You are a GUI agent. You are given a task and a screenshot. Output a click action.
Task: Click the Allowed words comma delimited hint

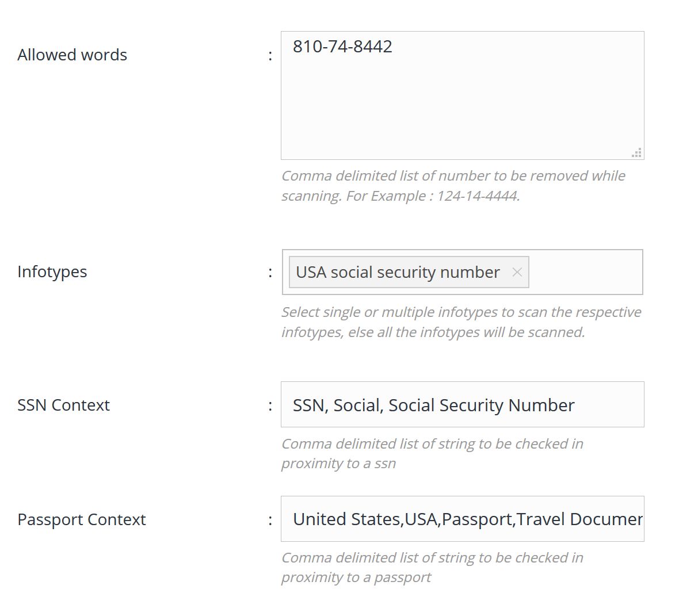coord(453,186)
